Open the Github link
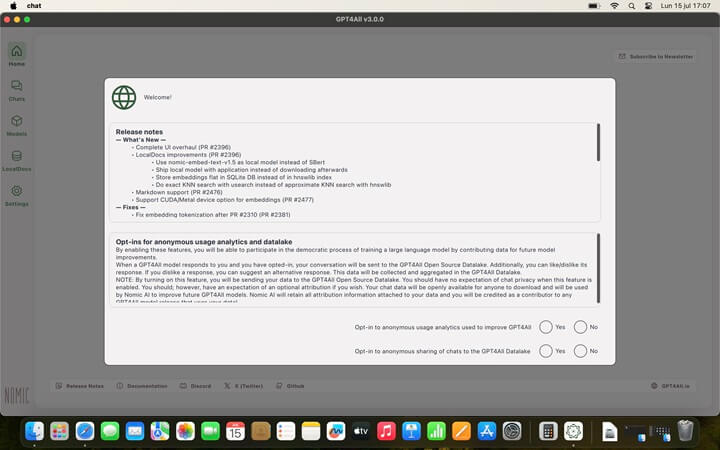This screenshot has width=720, height=450. [290, 386]
